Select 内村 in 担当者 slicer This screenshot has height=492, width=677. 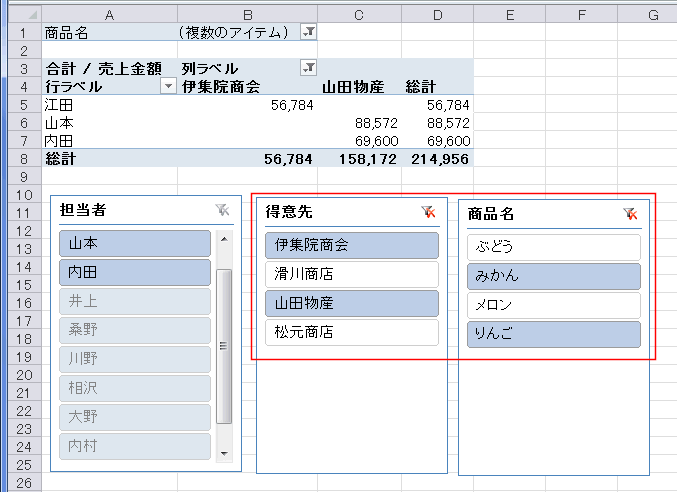point(135,446)
